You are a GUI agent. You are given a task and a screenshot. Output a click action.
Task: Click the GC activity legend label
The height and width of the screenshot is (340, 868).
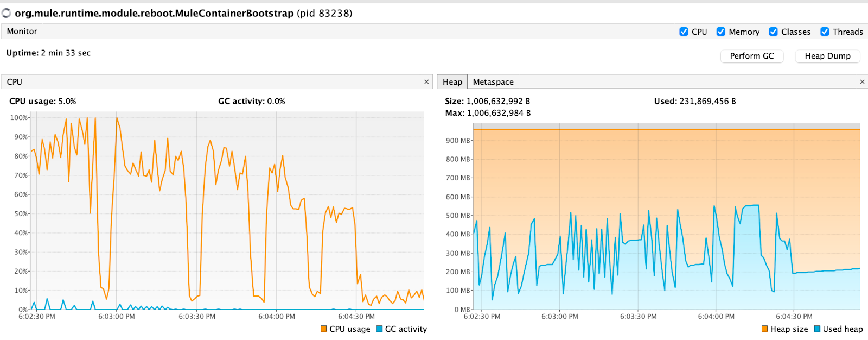[x=406, y=329]
